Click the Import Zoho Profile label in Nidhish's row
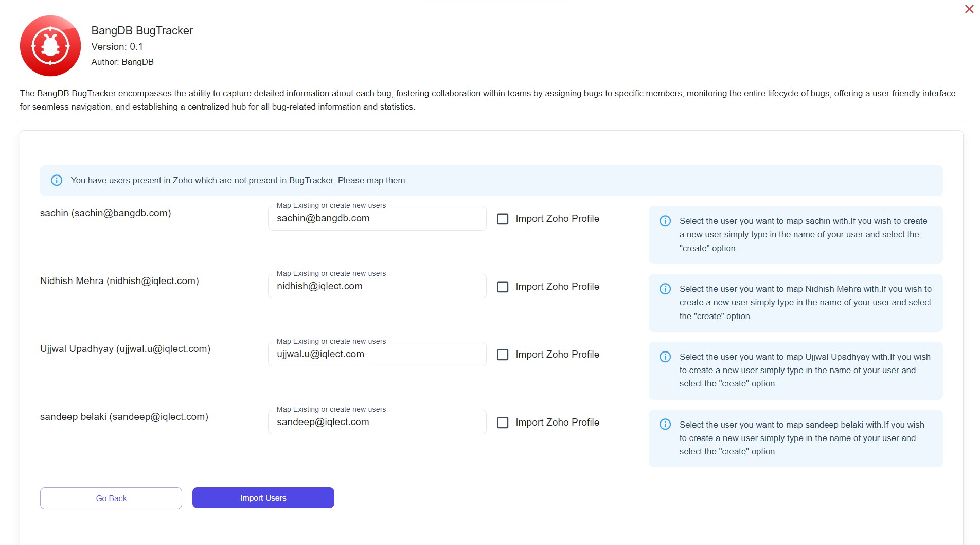The image size is (980, 545). click(x=558, y=287)
